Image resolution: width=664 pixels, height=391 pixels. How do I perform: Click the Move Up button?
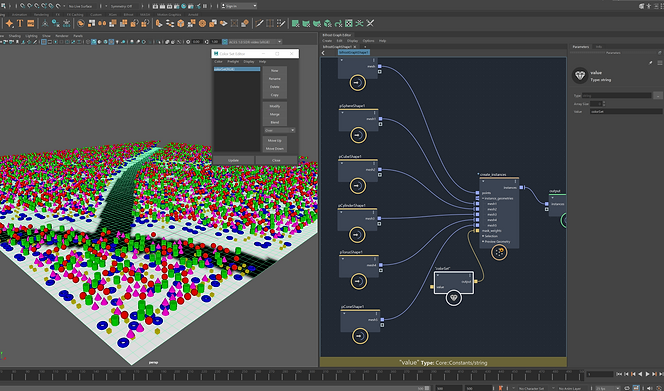click(x=274, y=141)
